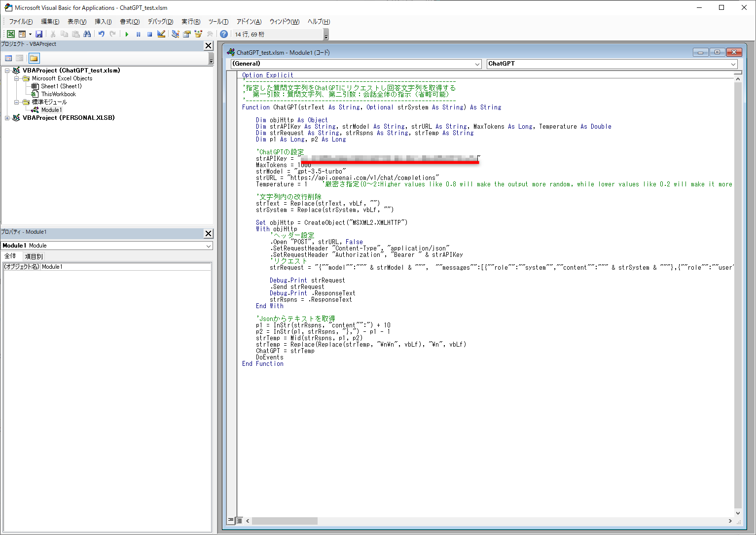Click the horizontal scrollbar in the code window
The height and width of the screenshot is (535, 756).
285,521
